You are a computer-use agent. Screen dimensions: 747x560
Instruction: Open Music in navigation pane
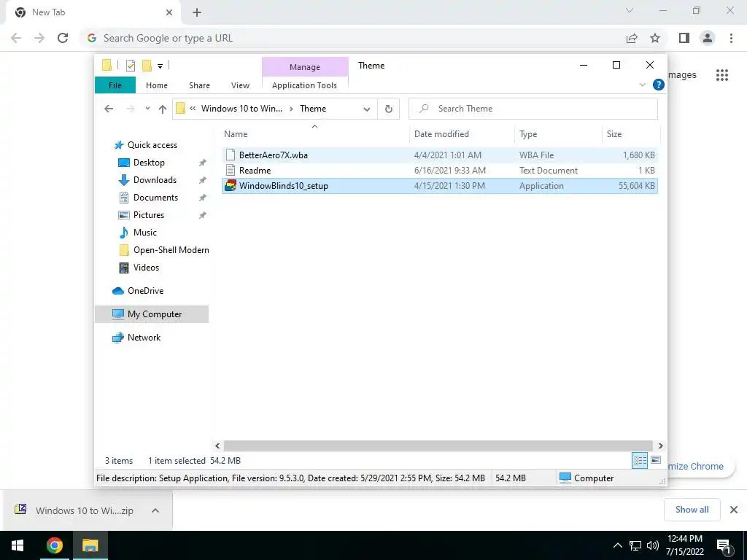click(x=145, y=233)
